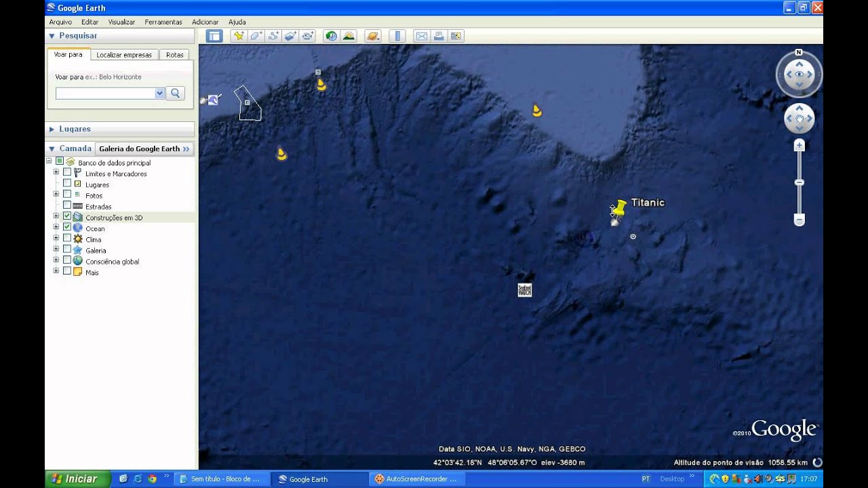This screenshot has width=868, height=488.
Task: Show the ruler tool
Action: click(397, 37)
